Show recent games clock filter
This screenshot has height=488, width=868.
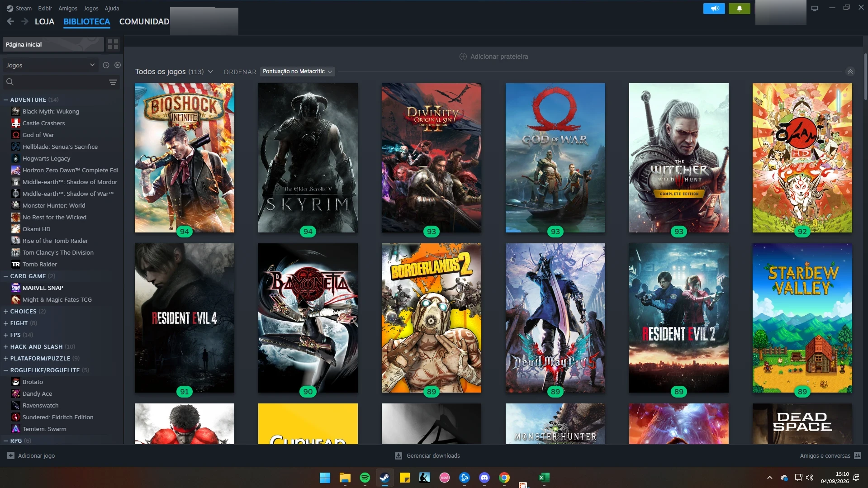[106, 65]
